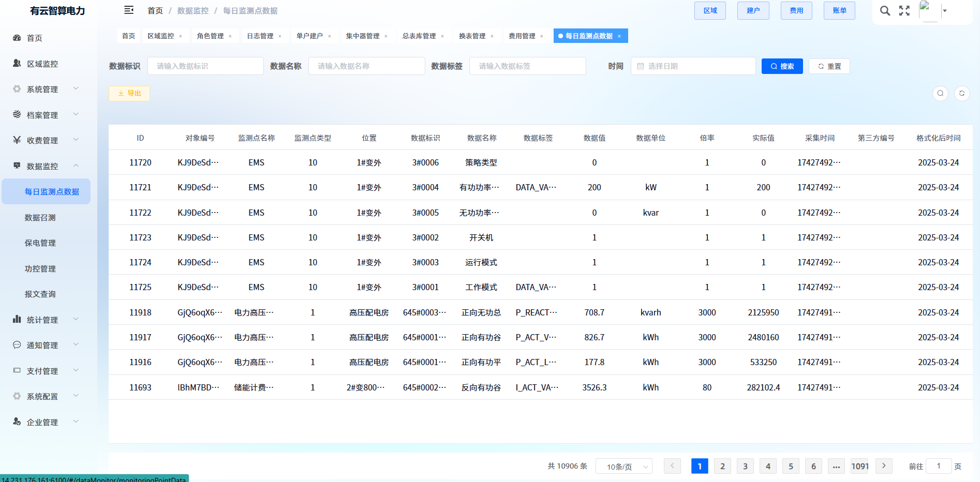Go to next page arrow
The width and height of the screenshot is (980, 482).
[883, 466]
